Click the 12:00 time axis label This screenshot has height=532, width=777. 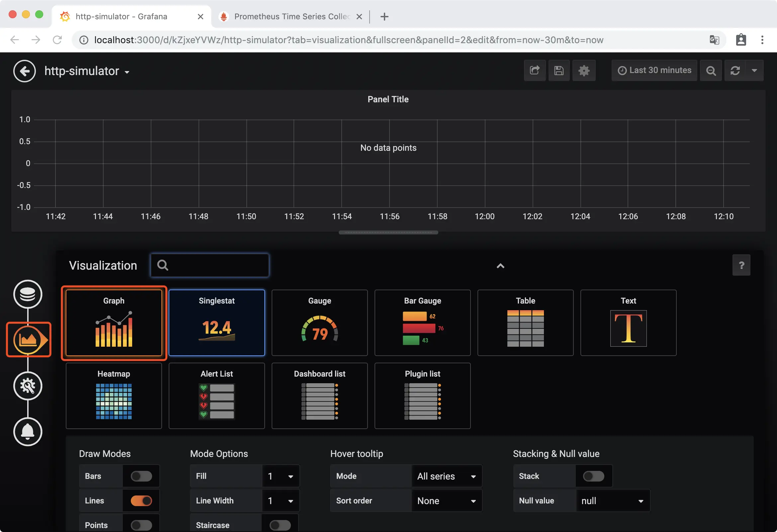[x=484, y=216]
